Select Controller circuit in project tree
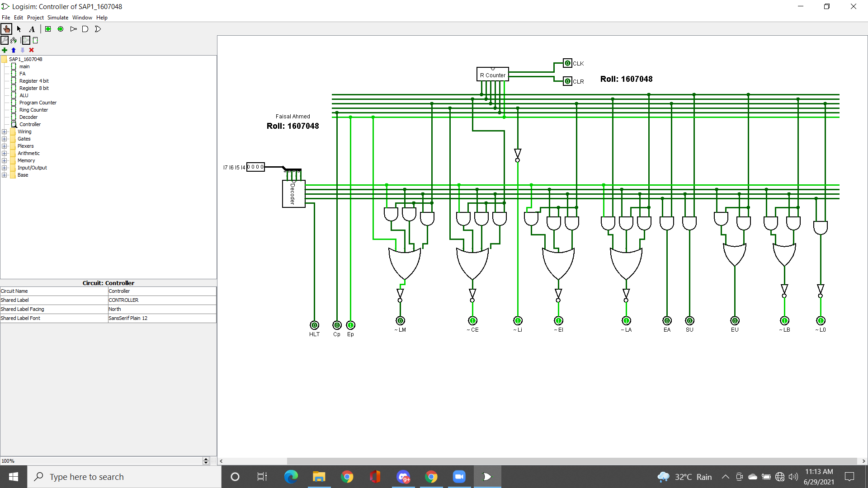Image resolution: width=868 pixels, height=488 pixels. click(x=30, y=124)
